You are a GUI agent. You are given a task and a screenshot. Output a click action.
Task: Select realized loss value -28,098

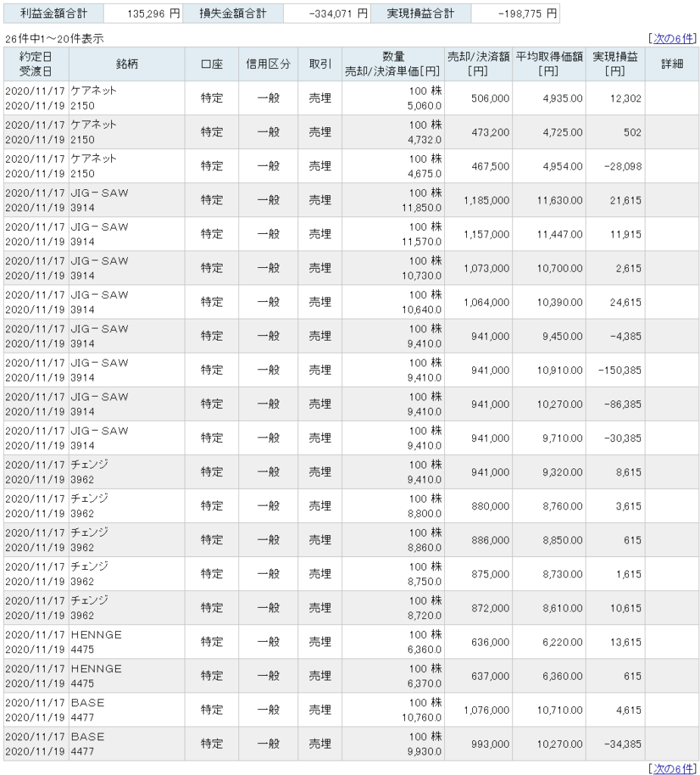pyautogui.click(x=622, y=167)
